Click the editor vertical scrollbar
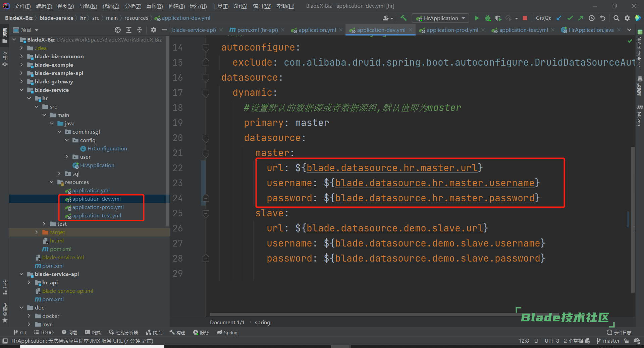 (633, 219)
